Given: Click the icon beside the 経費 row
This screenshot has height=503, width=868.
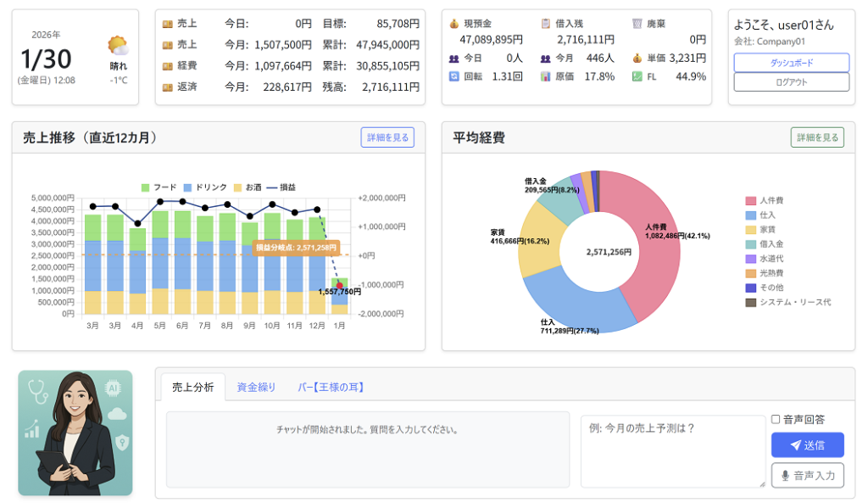Looking at the screenshot, I should point(167,65).
